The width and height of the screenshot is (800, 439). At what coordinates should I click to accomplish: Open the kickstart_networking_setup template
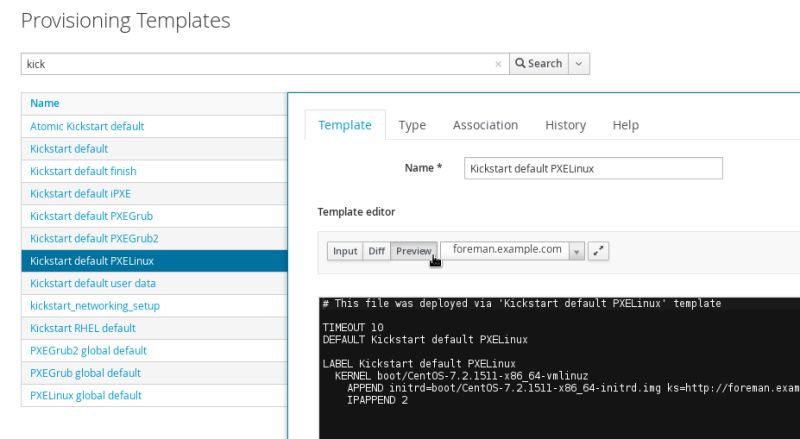(x=95, y=306)
